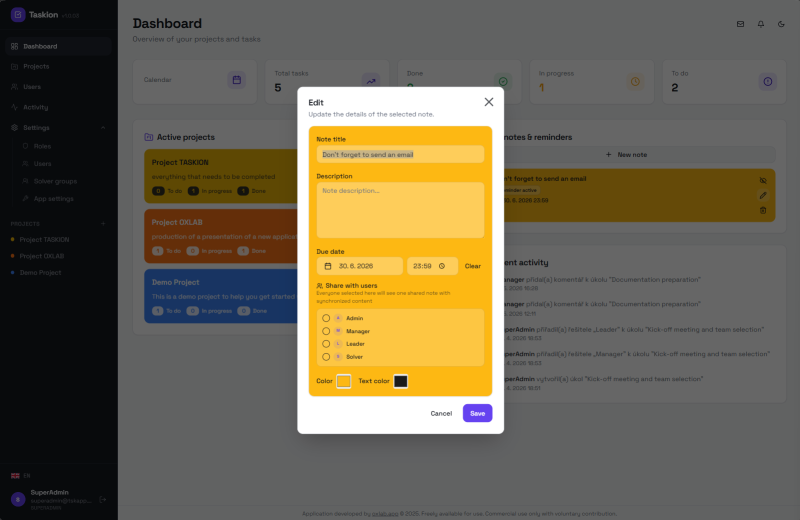
Task: Open Activity in the sidebar
Action: (x=59, y=107)
